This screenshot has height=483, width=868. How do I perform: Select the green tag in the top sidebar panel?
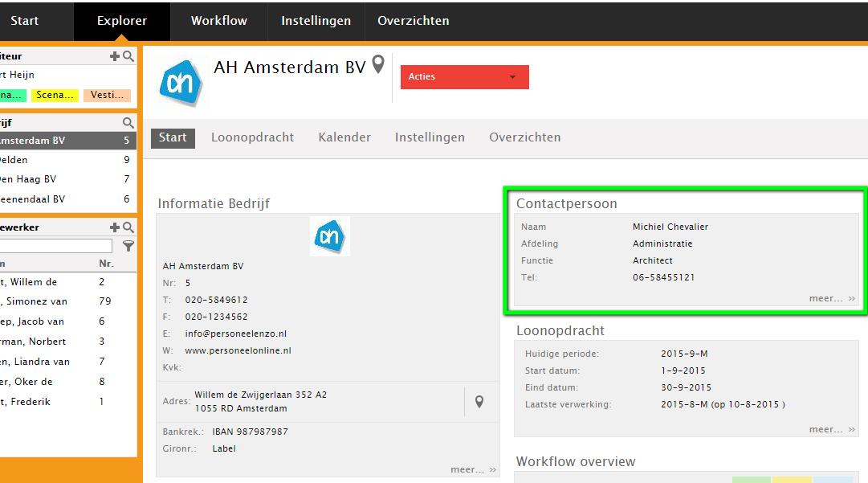[x=13, y=96]
